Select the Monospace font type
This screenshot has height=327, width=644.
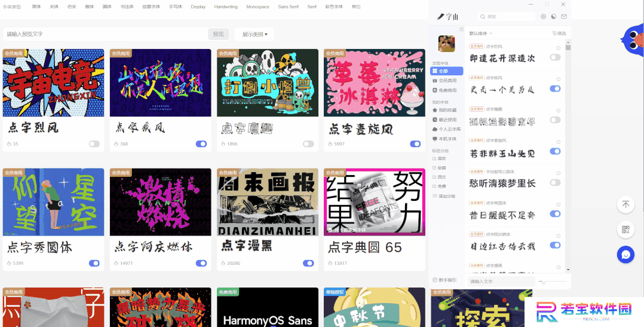pos(257,7)
